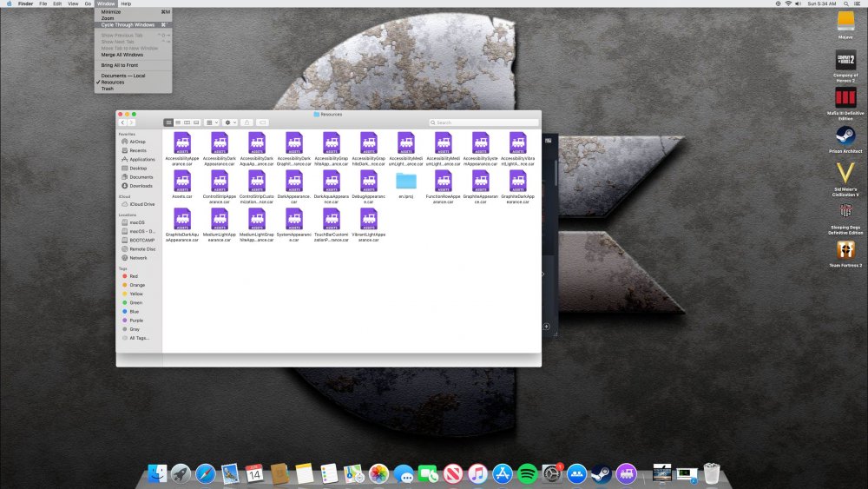Select AccessibilityAppearance.car file
This screenshot has height=489, width=868.
pyautogui.click(x=182, y=142)
